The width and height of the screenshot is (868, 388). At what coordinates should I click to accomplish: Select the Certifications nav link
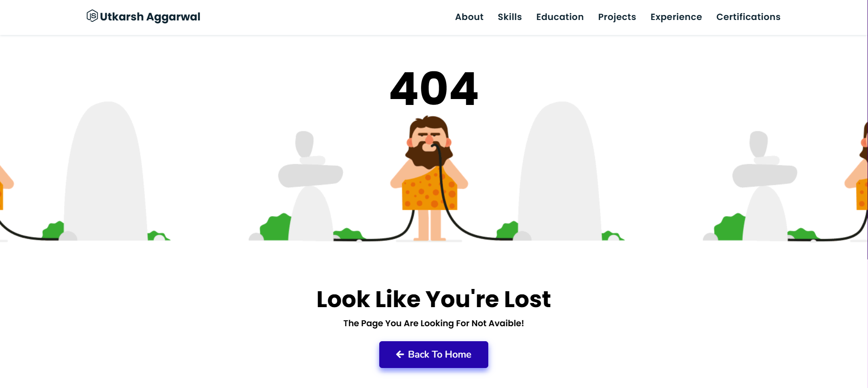(748, 17)
